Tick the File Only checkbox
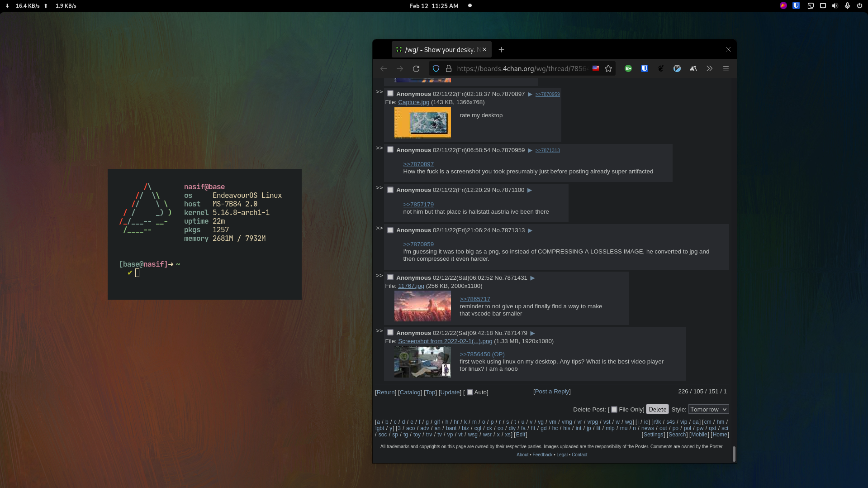 pyautogui.click(x=614, y=410)
